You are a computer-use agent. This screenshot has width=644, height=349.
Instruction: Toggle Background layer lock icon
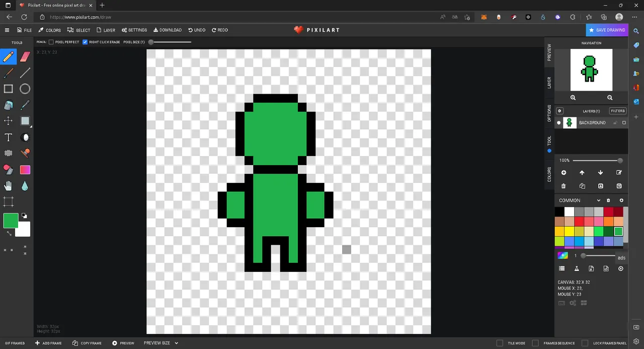tap(615, 123)
